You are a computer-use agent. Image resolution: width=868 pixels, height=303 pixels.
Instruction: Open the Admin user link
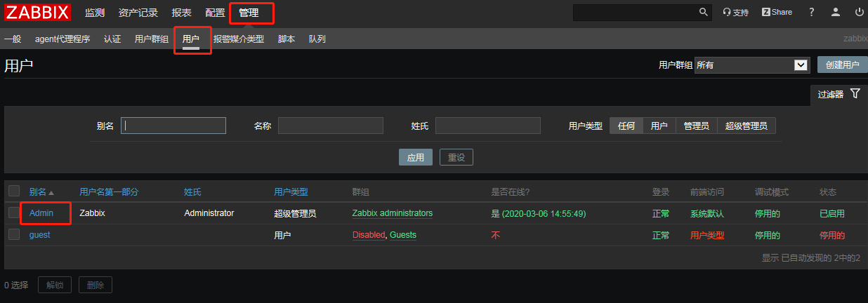pos(41,213)
